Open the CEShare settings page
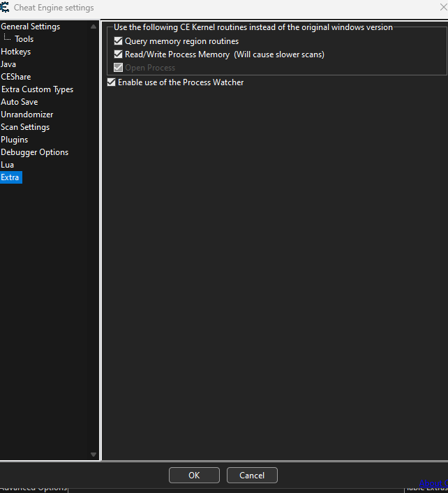Image resolution: width=448 pixels, height=493 pixels. coord(16,77)
